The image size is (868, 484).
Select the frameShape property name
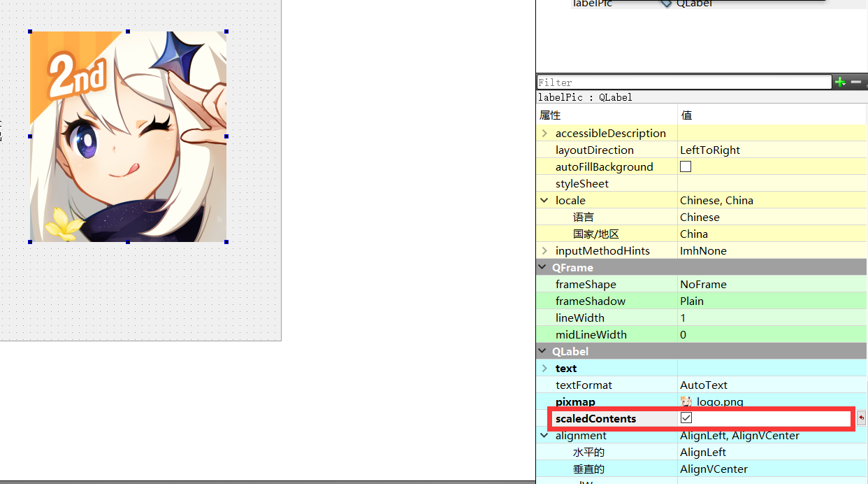[586, 284]
